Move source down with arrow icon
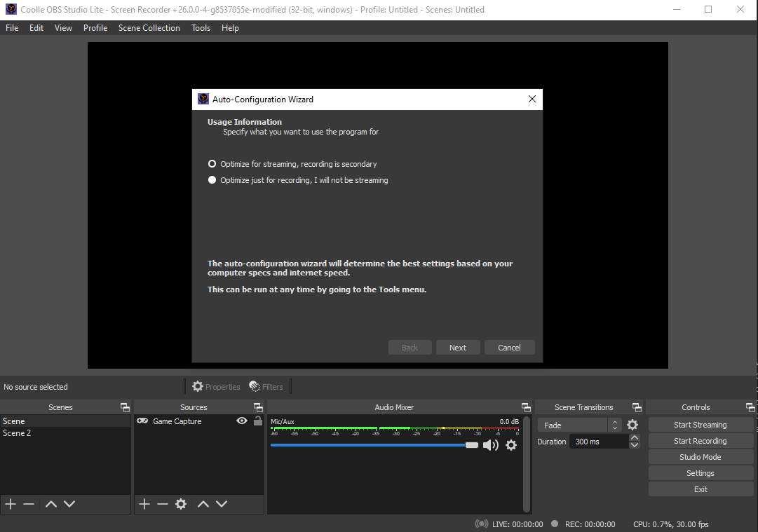This screenshot has width=758, height=532. coord(222,504)
